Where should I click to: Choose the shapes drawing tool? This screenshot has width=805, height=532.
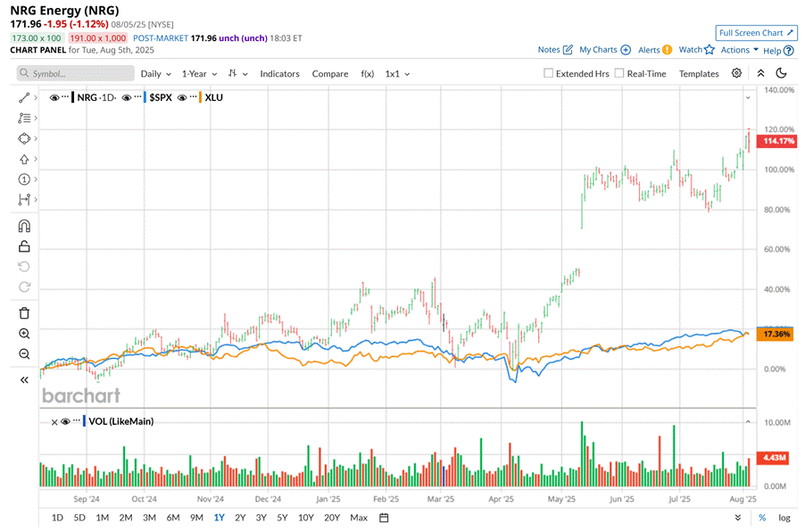click(24, 138)
